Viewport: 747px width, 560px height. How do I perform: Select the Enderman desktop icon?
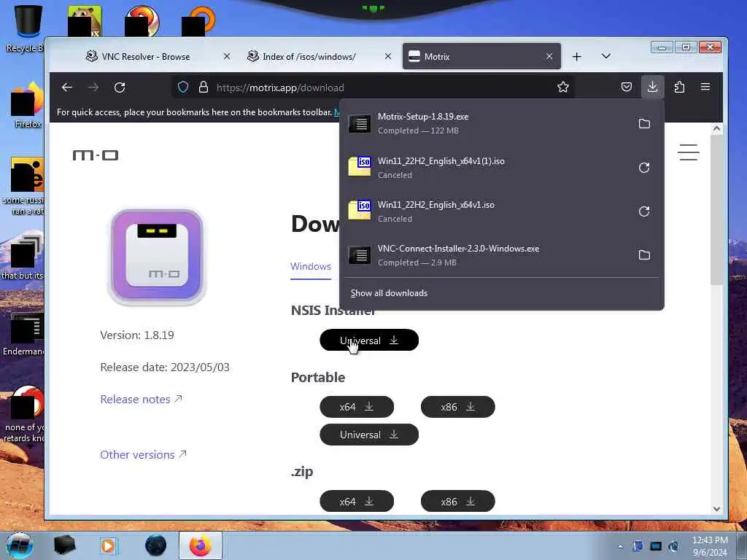24,334
